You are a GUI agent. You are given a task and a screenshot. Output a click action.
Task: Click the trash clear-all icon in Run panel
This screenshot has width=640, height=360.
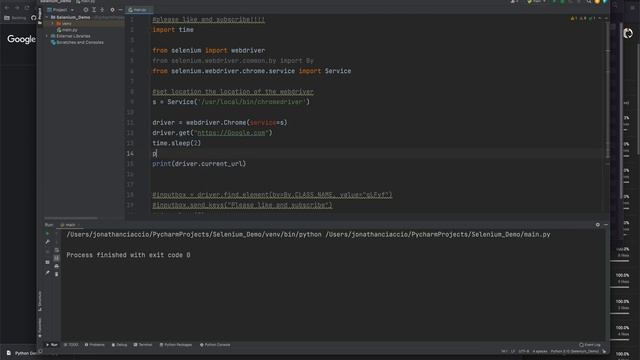(x=56, y=274)
